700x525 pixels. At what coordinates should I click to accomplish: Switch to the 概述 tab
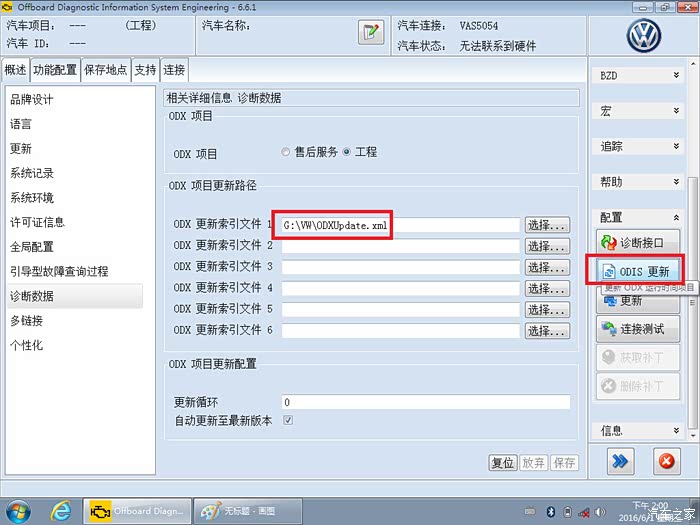pos(16,70)
